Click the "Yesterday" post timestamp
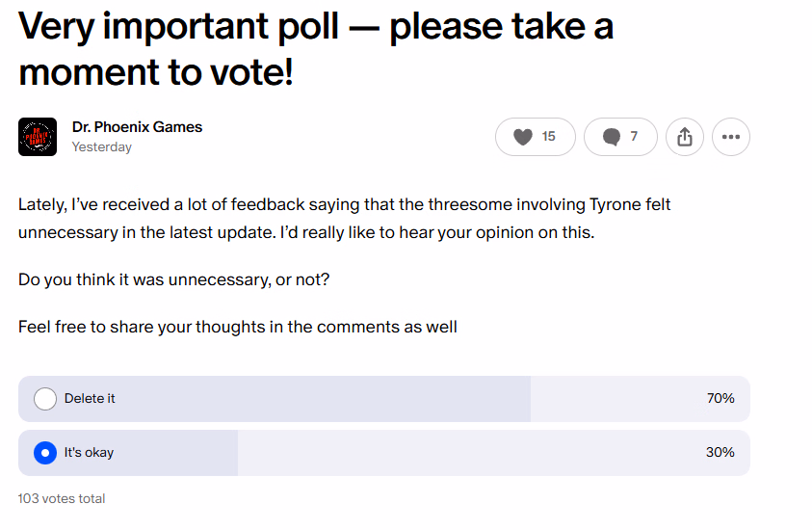This screenshot has width=812, height=530. coord(101,147)
